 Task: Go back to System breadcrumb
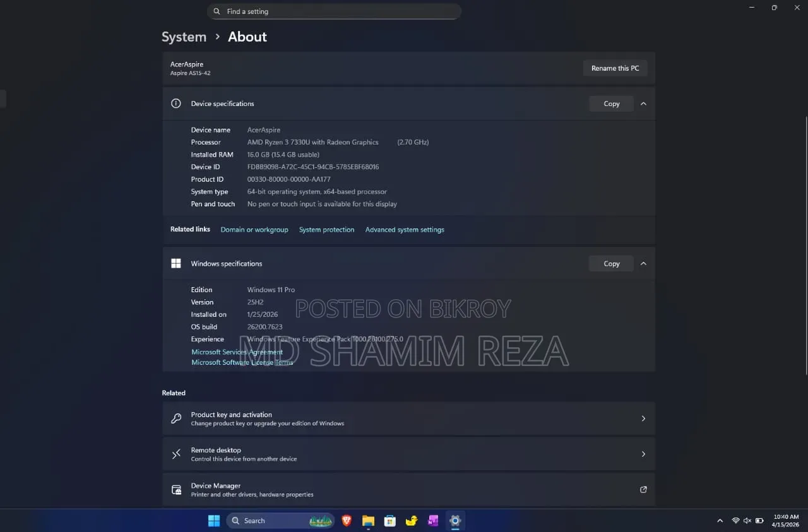[x=184, y=37]
